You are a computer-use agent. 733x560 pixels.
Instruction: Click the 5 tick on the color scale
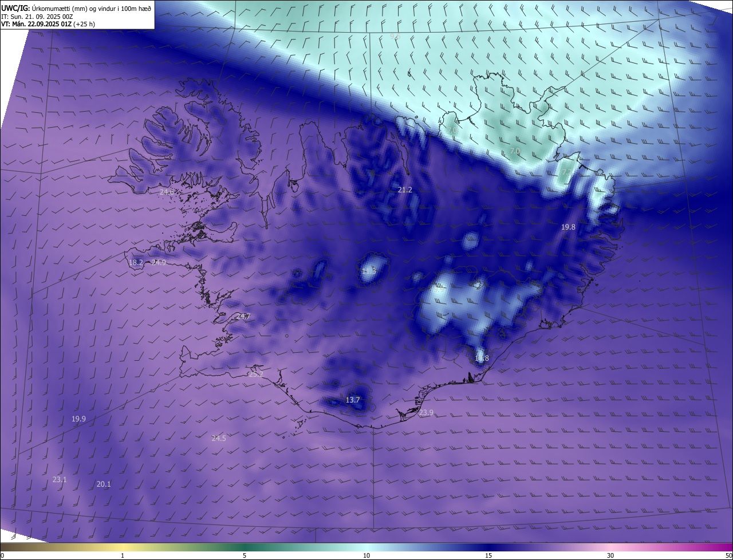pos(245,555)
